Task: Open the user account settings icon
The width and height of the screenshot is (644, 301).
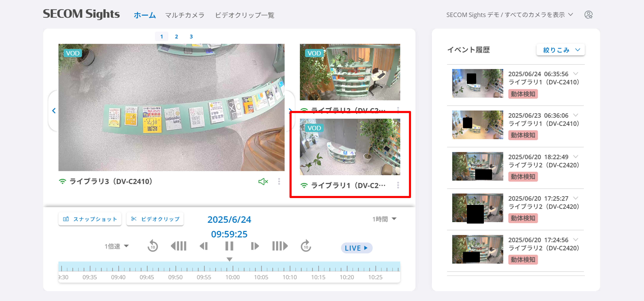Action: point(588,15)
